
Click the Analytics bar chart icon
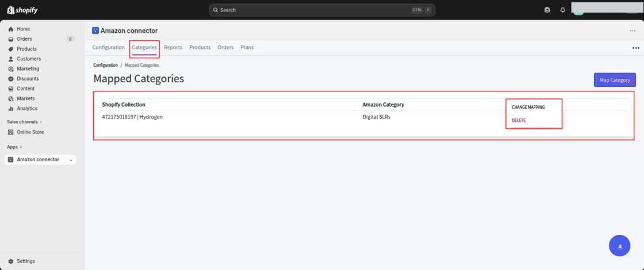coord(11,108)
